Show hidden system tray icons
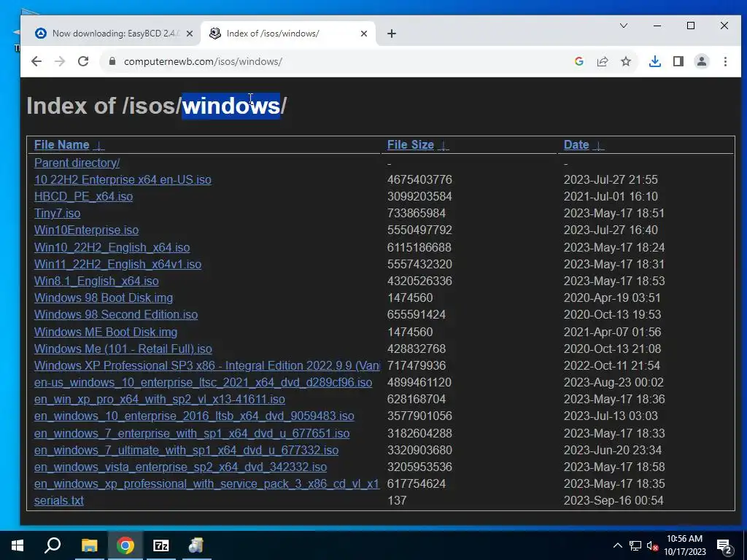This screenshot has width=747, height=560. pyautogui.click(x=617, y=545)
